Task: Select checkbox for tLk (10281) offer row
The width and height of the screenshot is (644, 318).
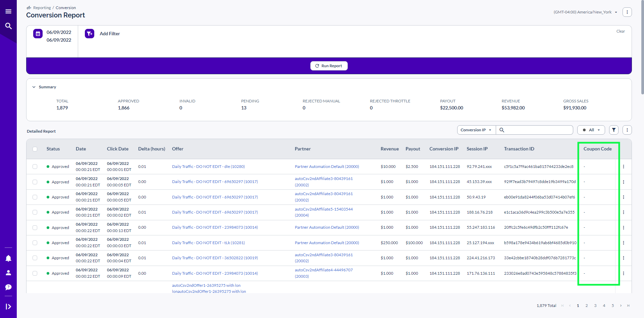Action: point(35,243)
